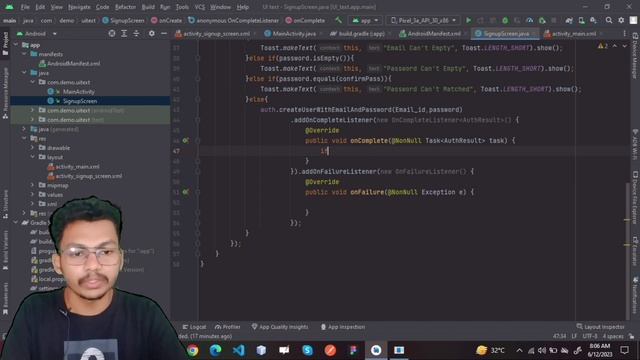Run the app with the green play button
640x360 pixels.
[469, 20]
